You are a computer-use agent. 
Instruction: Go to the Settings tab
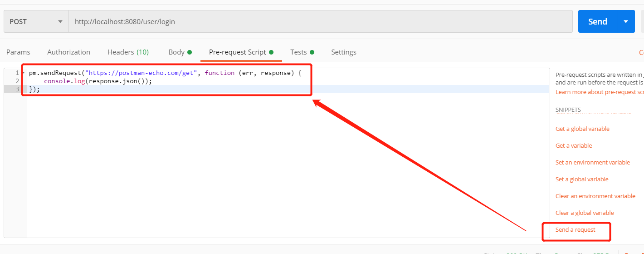tap(344, 52)
